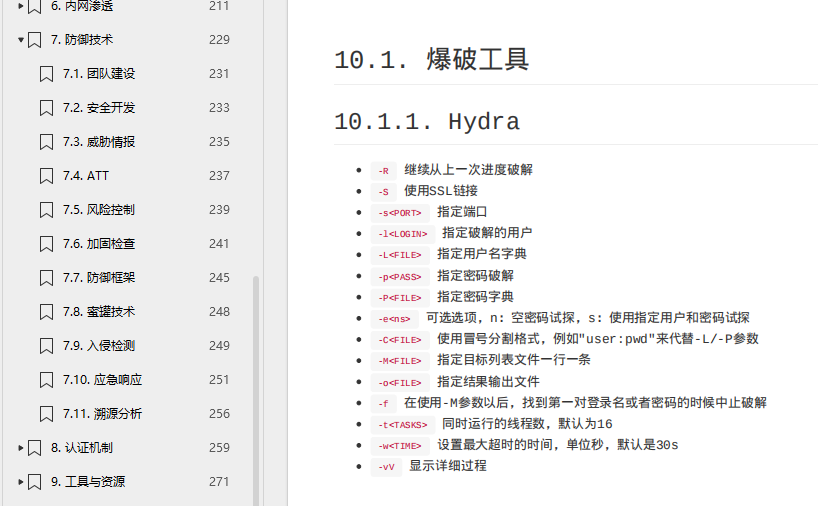
Task: Click the -C<FILE> code tag
Action: click(400, 340)
